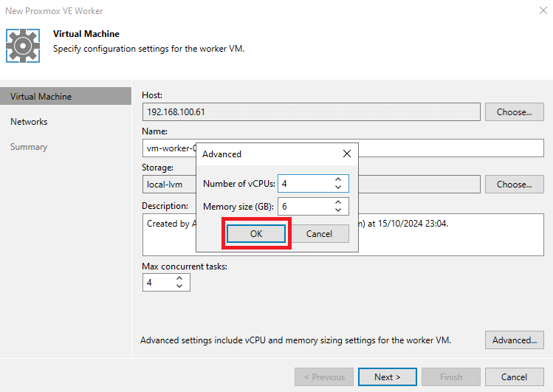Decrease Max concurrent tasks value

click(179, 286)
